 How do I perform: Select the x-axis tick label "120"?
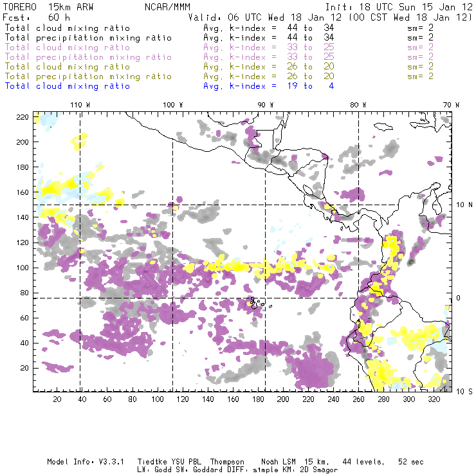point(183,399)
